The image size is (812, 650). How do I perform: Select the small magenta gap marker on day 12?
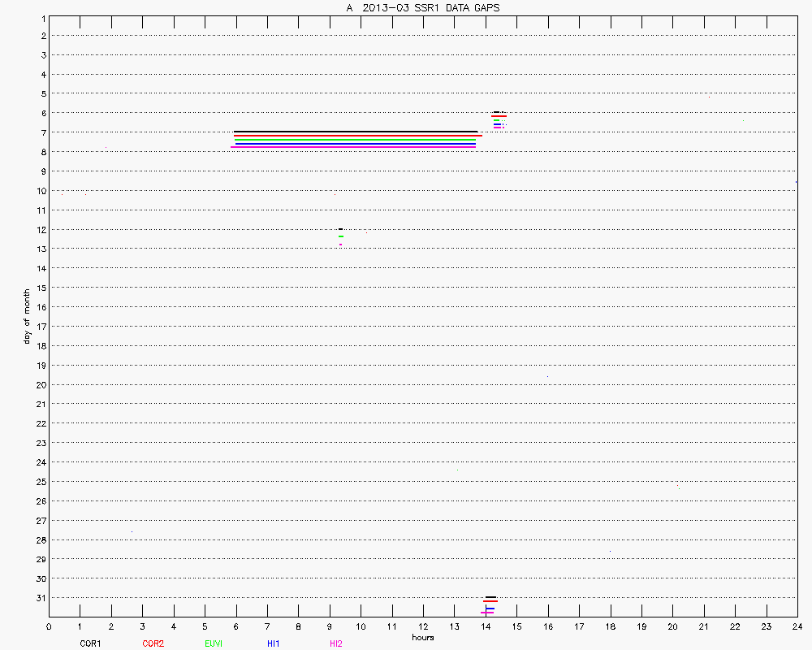(341, 244)
